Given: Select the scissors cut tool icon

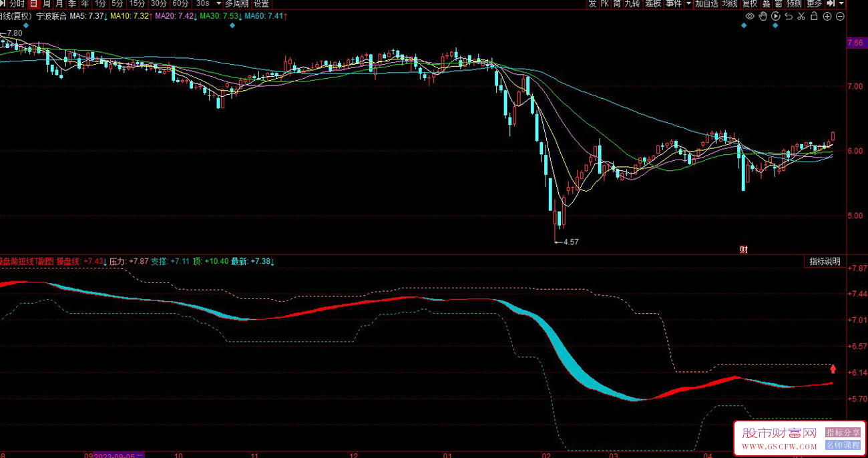Looking at the screenshot, I should (x=801, y=16).
